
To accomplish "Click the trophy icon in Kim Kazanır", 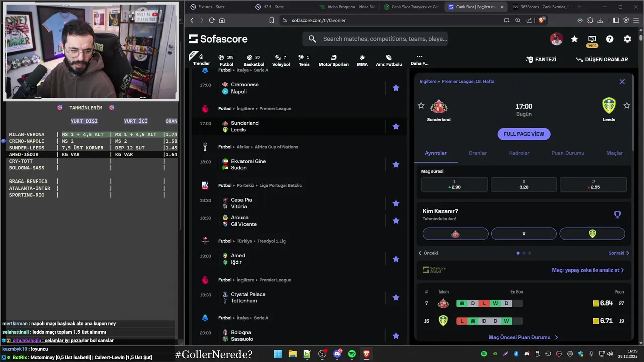I will click(617, 214).
